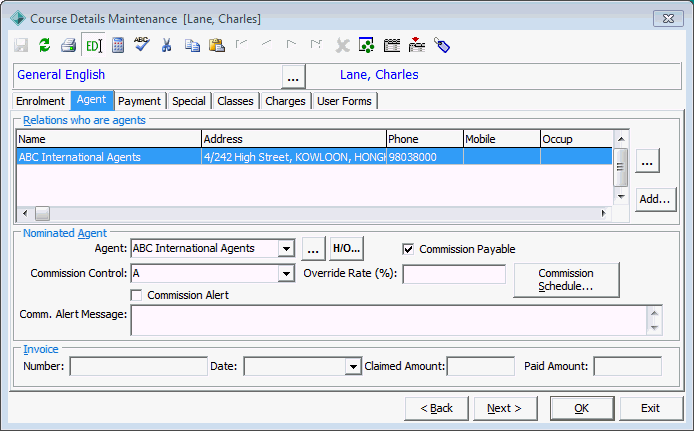Image resolution: width=694 pixels, height=431 pixels.
Task: Click the agents list scroll up arrow
Action: (621, 139)
